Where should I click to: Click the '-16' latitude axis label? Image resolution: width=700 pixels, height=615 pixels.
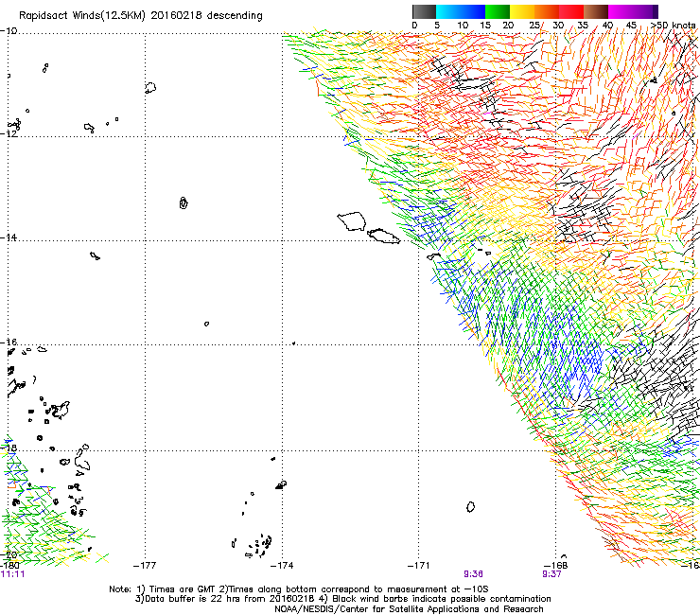(9, 343)
